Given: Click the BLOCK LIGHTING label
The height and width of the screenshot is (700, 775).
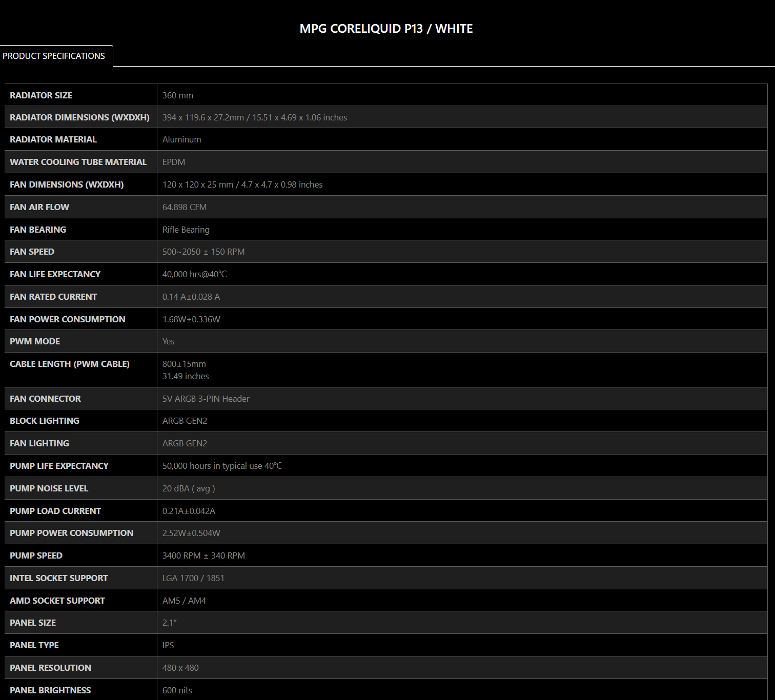Looking at the screenshot, I should coord(45,421).
